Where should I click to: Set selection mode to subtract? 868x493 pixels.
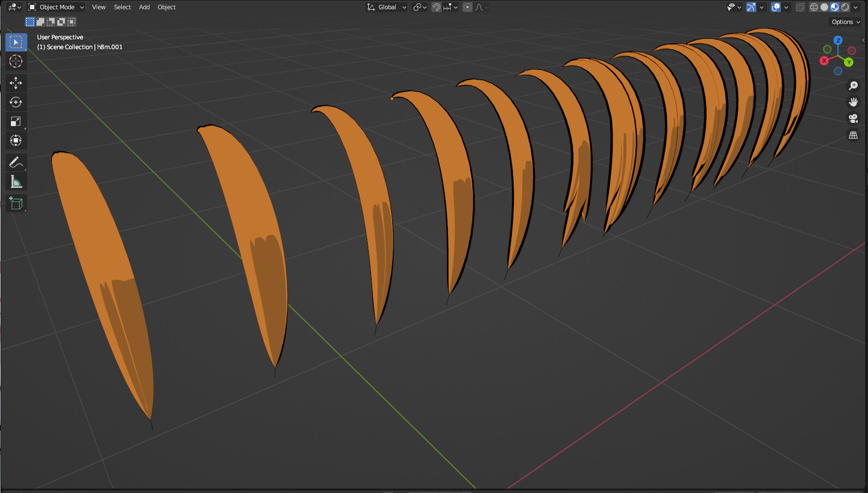[x=51, y=22]
